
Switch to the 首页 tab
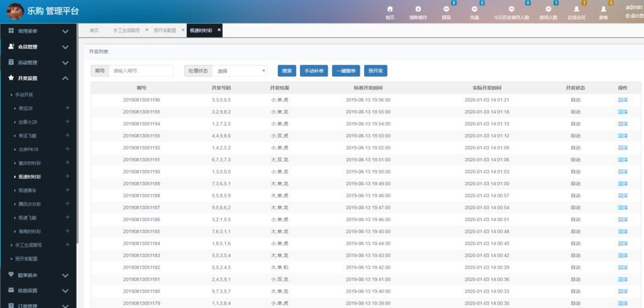(94, 30)
